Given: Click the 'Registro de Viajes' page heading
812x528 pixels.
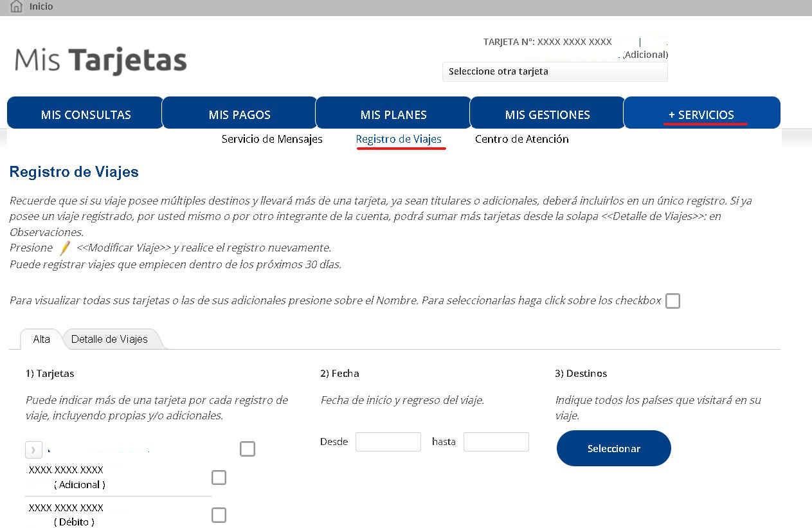Looking at the screenshot, I should (74, 172).
